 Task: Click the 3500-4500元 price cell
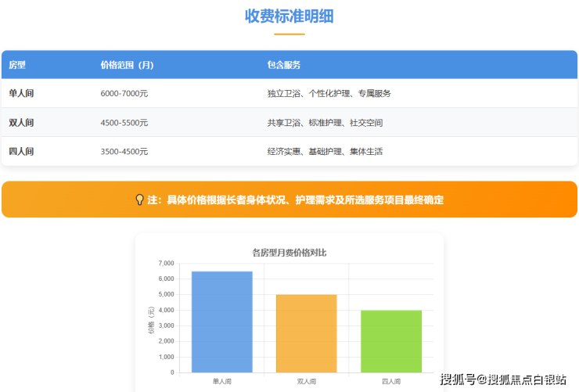[124, 152]
